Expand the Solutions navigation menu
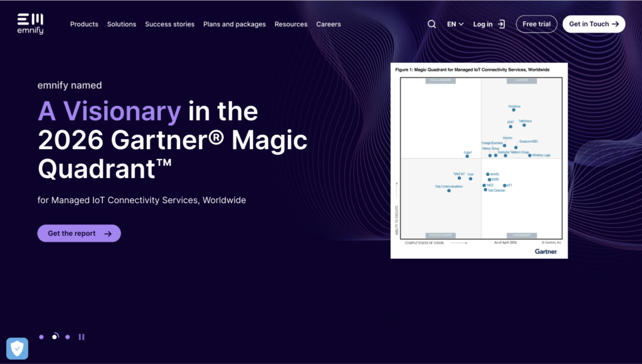The height and width of the screenshot is (364, 642). 122,24
